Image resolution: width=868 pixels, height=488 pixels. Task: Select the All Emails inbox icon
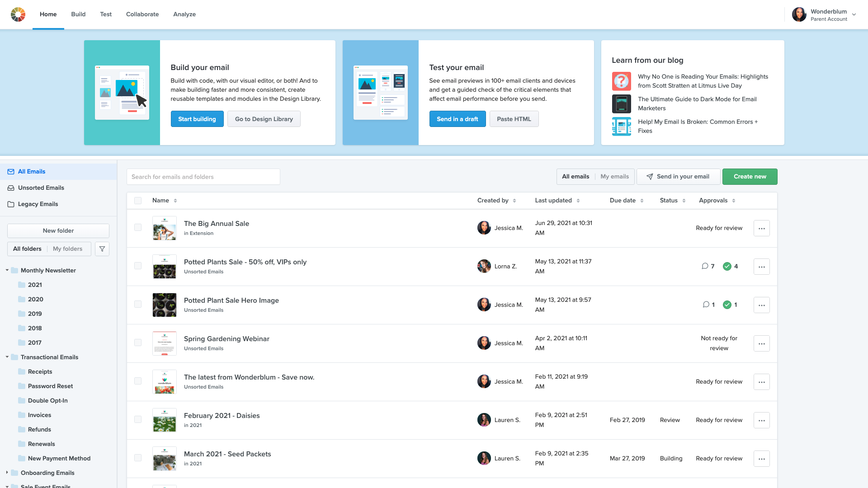(x=10, y=171)
